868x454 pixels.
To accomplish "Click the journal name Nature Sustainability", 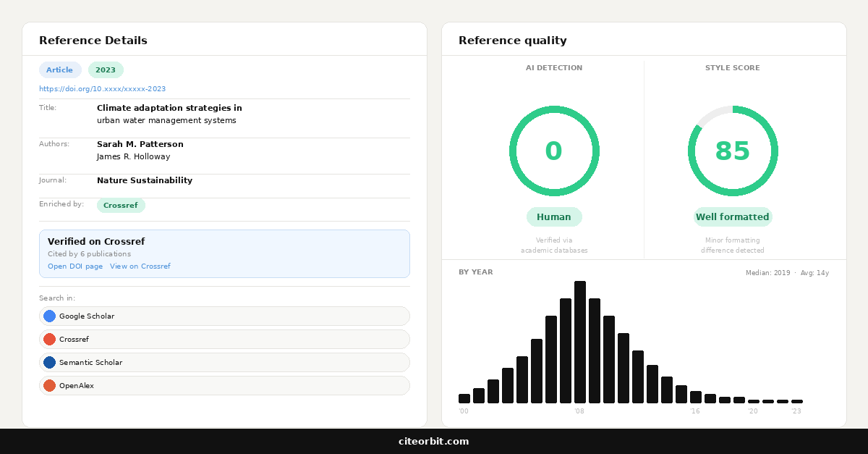I will click(x=145, y=180).
